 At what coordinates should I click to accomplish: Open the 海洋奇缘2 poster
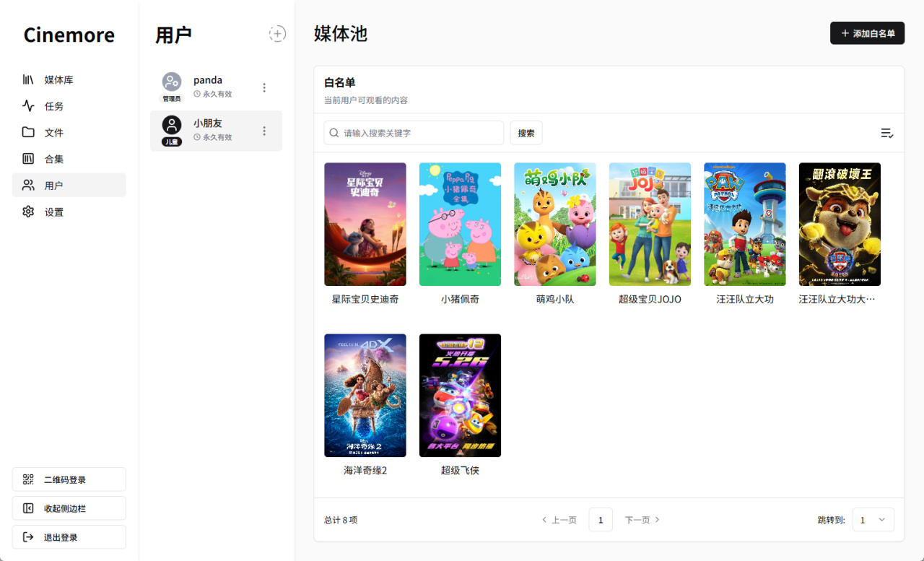pos(365,396)
